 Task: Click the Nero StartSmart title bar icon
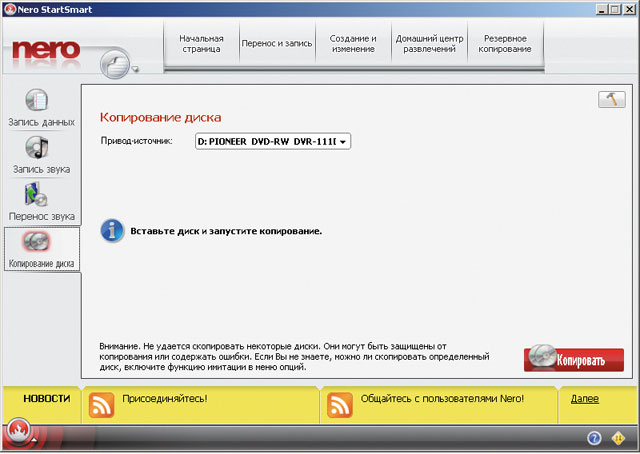[x=10, y=9]
